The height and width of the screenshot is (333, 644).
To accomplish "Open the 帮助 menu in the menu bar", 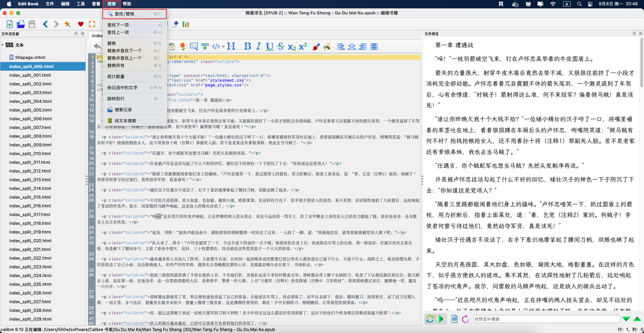I will tap(126, 4).
